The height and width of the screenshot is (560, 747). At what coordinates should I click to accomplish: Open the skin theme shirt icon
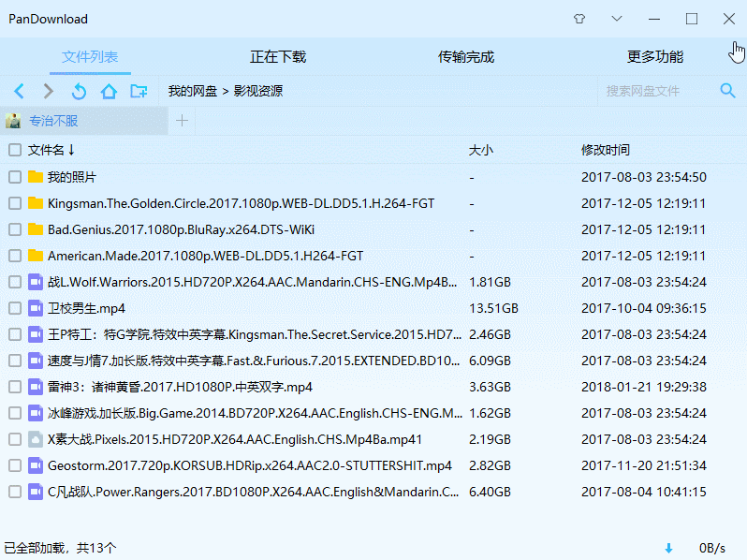point(579,19)
